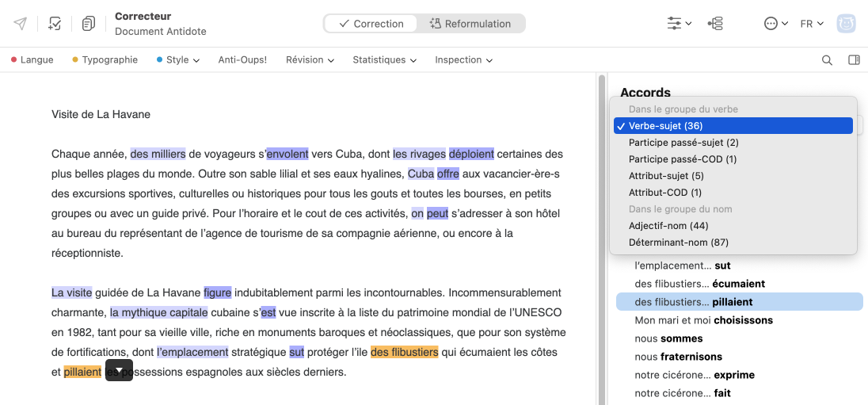The height and width of the screenshot is (405, 868).
Task: Click the document checkmark icon in toolbar
Action: (x=55, y=24)
